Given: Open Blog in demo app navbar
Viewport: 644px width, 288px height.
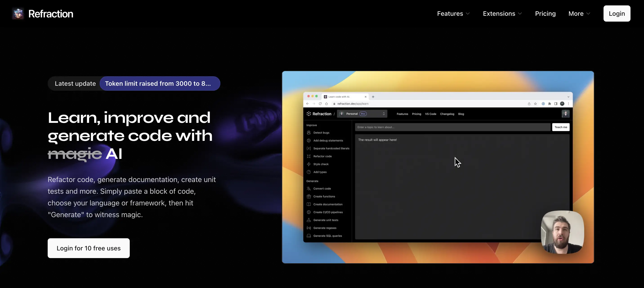Looking at the screenshot, I should pyautogui.click(x=461, y=114).
